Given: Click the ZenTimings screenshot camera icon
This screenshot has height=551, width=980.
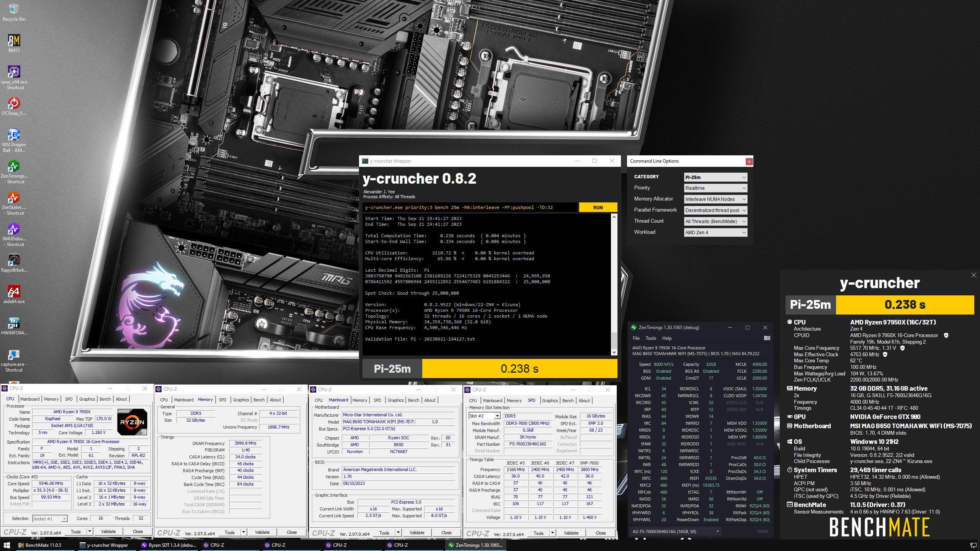Looking at the screenshot, I should pos(767,338).
